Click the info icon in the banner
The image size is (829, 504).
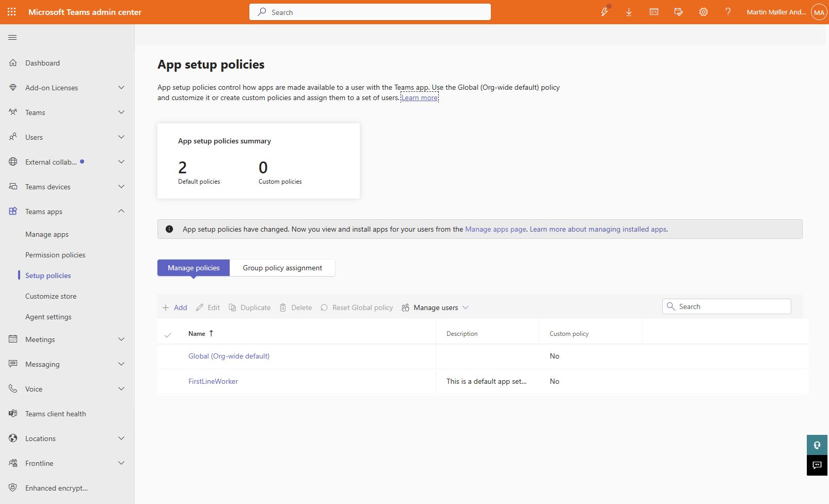pos(169,229)
